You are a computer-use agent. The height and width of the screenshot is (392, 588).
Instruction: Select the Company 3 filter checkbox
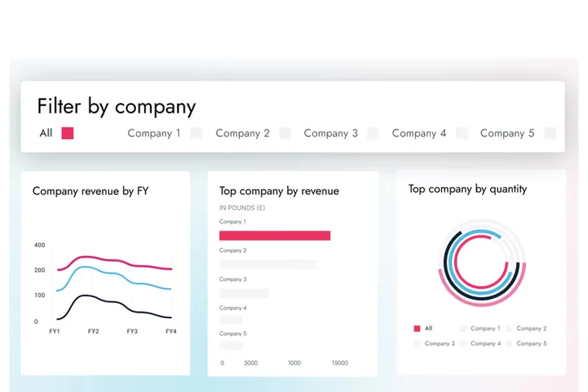(373, 133)
